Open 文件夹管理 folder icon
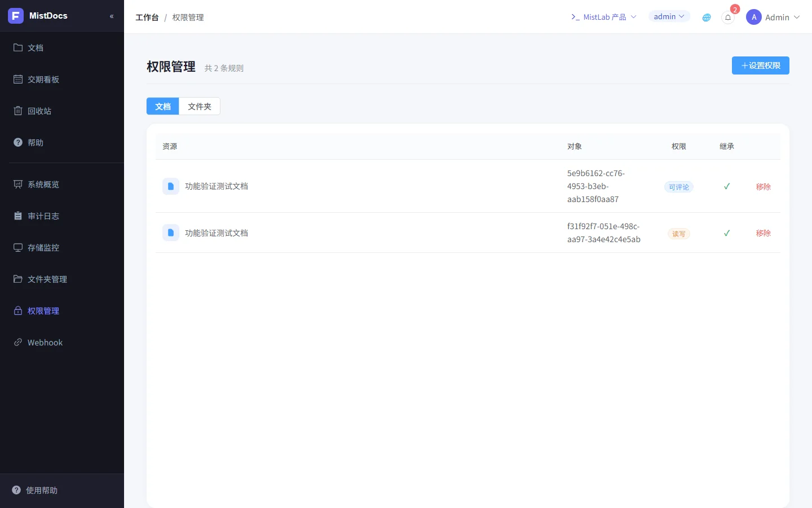The height and width of the screenshot is (508, 812). tap(18, 279)
